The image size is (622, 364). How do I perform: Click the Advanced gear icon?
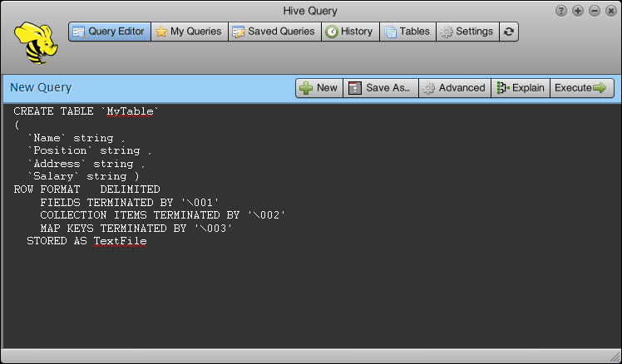coord(428,88)
